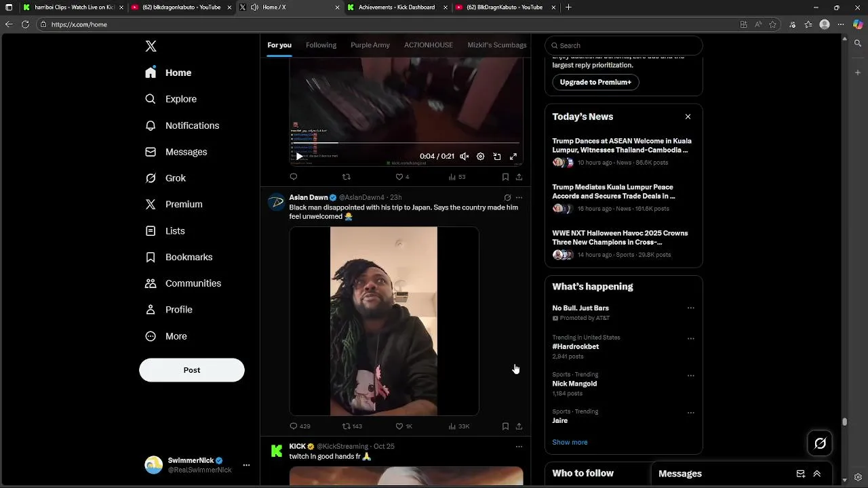Open WWE NXT Halloween Havoc news story
Viewport: 868px width, 488px height.
623,243
